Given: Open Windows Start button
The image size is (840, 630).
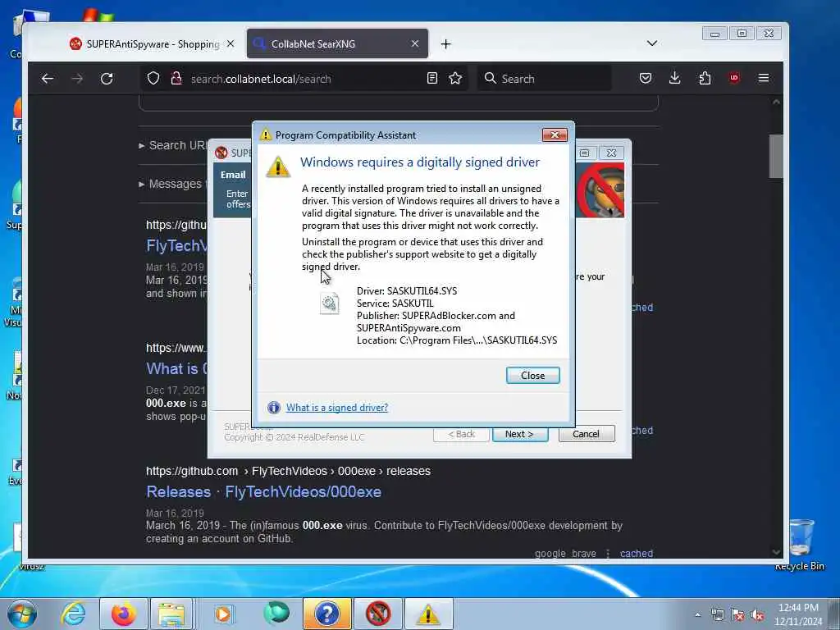Looking at the screenshot, I should pyautogui.click(x=22, y=614).
